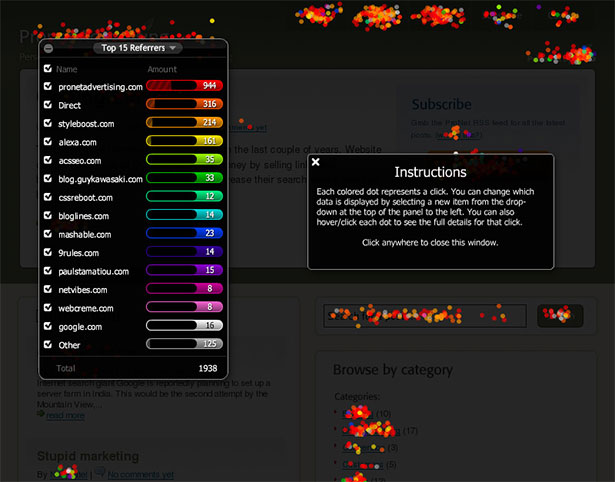Toggle alexa.com checkbox
615x482 pixels.
click(x=48, y=141)
